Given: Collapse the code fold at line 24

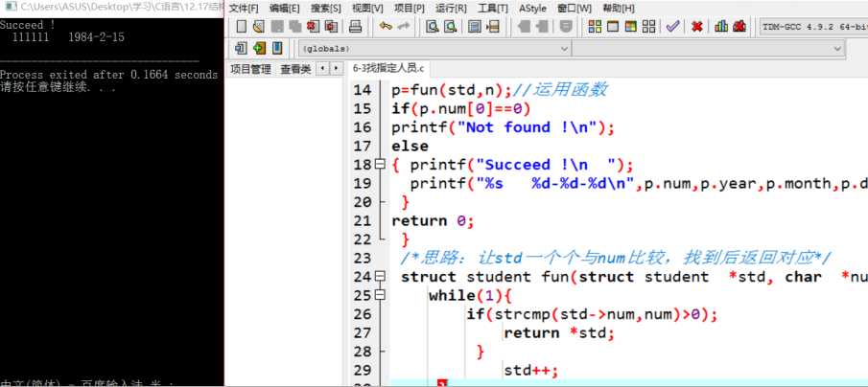Looking at the screenshot, I should tap(379, 276).
